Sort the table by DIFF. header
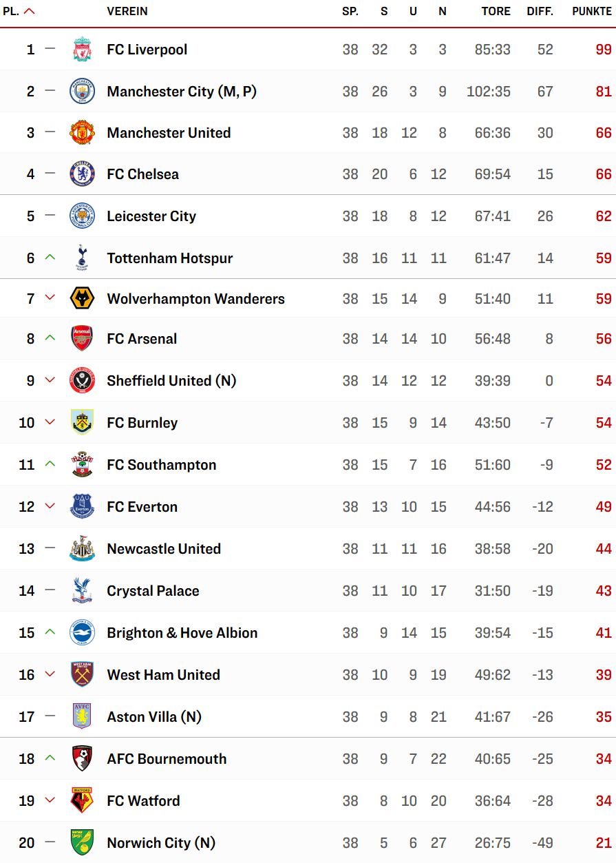Image resolution: width=616 pixels, height=863 pixels. [540, 12]
